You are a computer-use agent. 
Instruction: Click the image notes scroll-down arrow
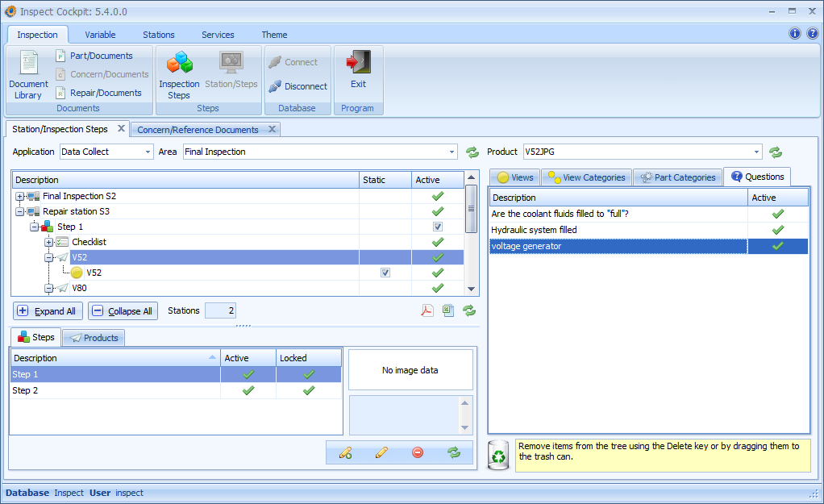click(x=464, y=428)
